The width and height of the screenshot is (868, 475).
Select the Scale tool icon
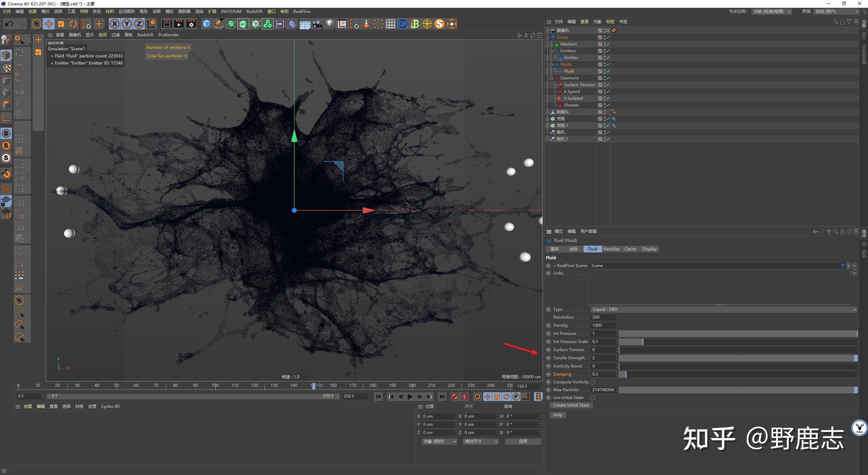tap(61, 24)
